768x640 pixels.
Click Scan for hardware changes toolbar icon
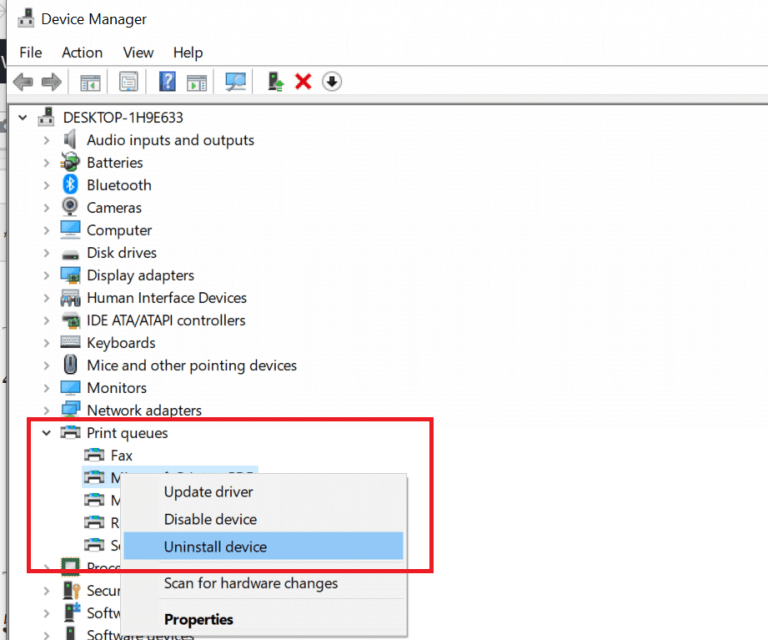coord(236,82)
